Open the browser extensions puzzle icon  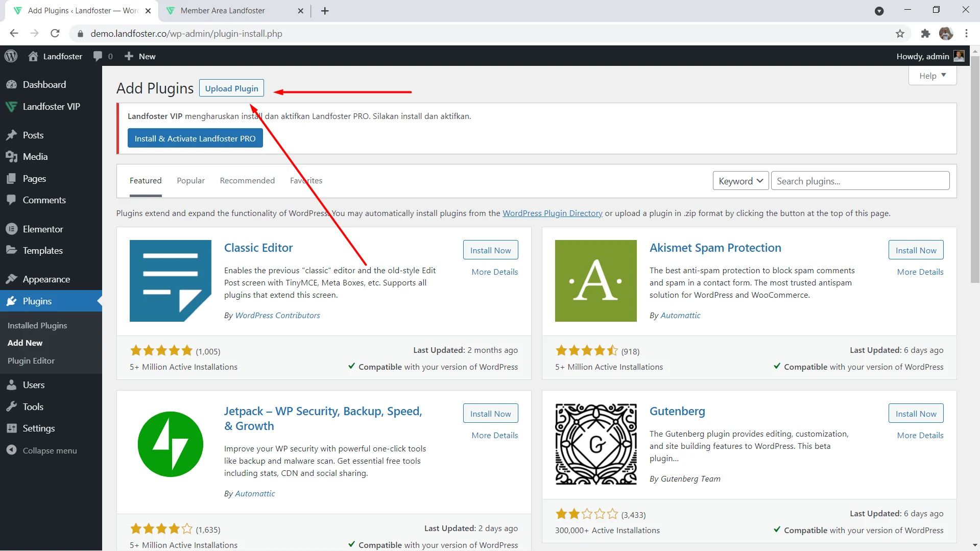[x=925, y=34]
